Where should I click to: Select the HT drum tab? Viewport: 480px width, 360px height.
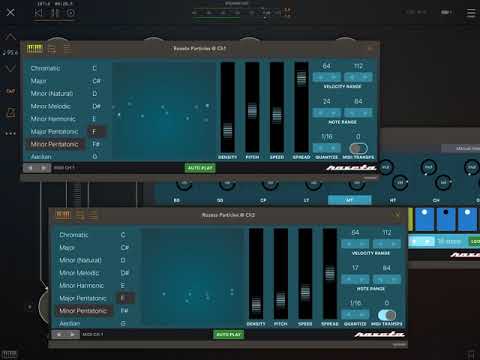click(393, 200)
